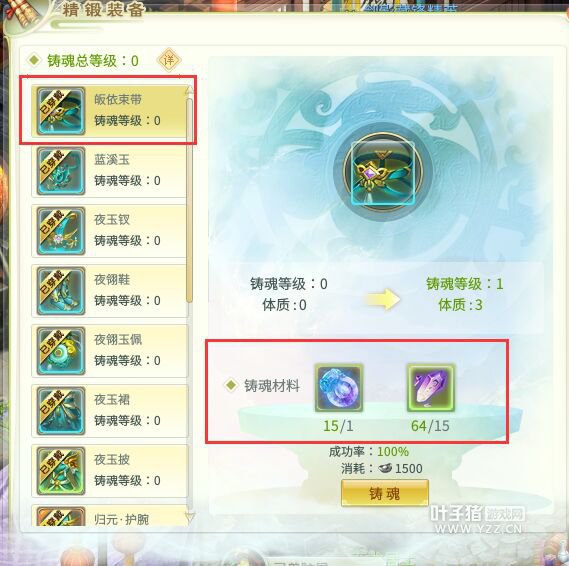Click the 夜玉钗 list entry text
The height and width of the screenshot is (566, 569).
coord(112,220)
